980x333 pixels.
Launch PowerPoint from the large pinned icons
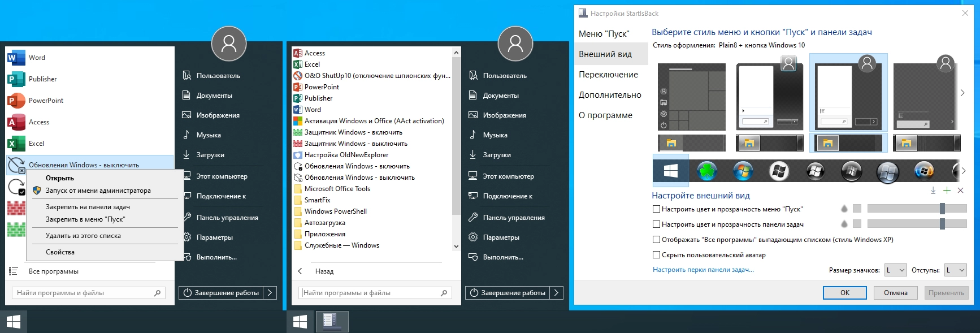point(16,101)
